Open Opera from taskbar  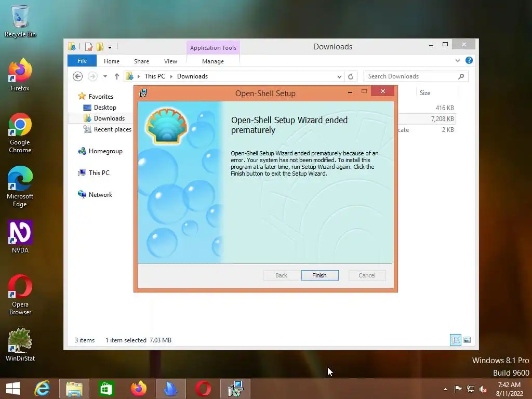pyautogui.click(x=203, y=389)
